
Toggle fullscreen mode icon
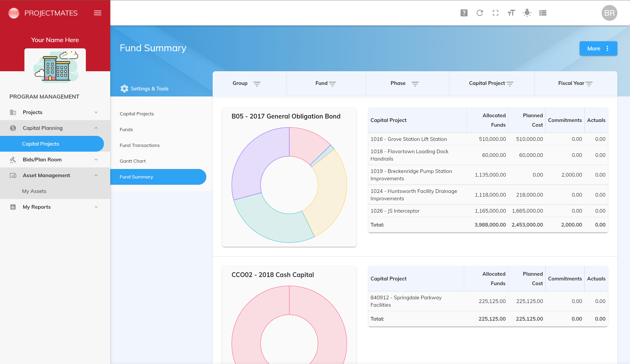[x=495, y=13]
